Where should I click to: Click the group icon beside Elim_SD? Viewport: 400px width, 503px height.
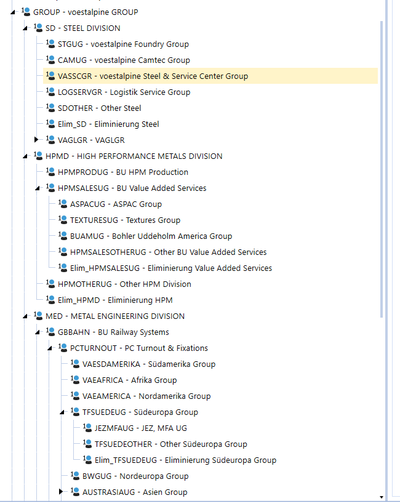[x=50, y=124]
